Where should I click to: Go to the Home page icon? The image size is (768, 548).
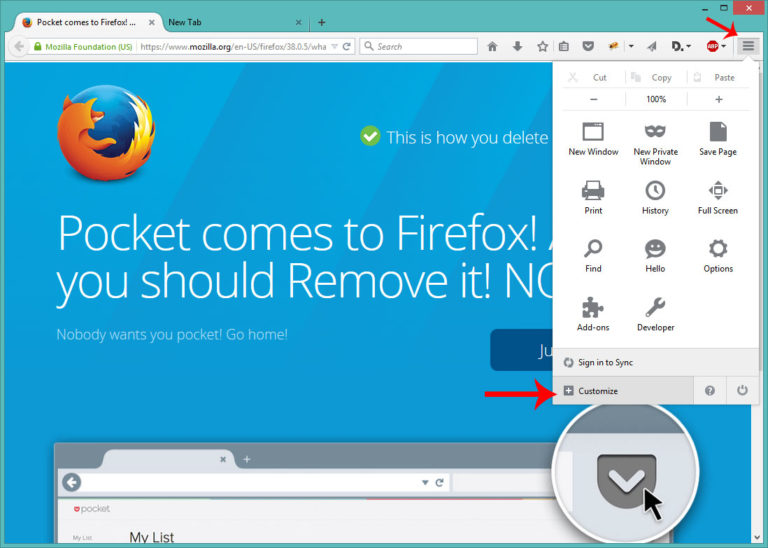click(x=492, y=47)
